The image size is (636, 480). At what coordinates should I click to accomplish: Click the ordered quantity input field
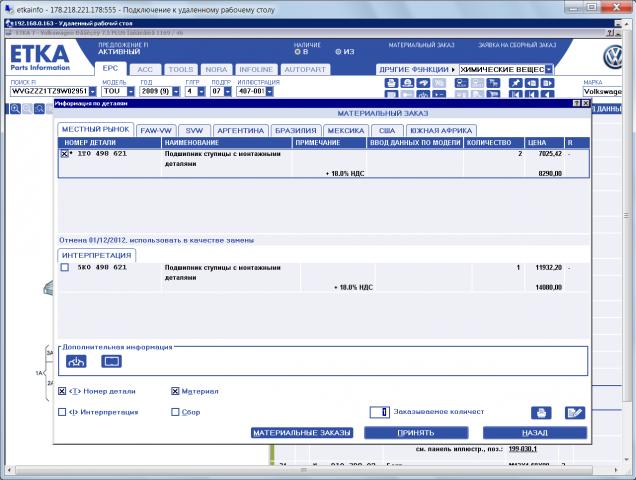point(380,412)
